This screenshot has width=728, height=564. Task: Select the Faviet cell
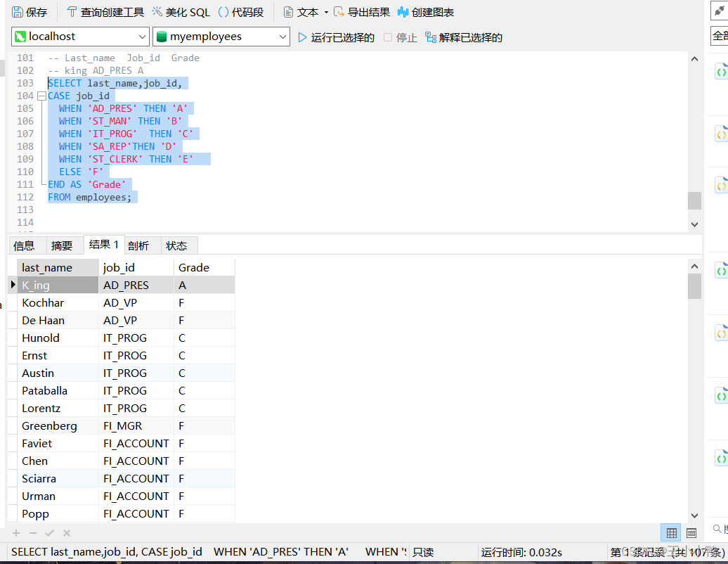[58, 444]
